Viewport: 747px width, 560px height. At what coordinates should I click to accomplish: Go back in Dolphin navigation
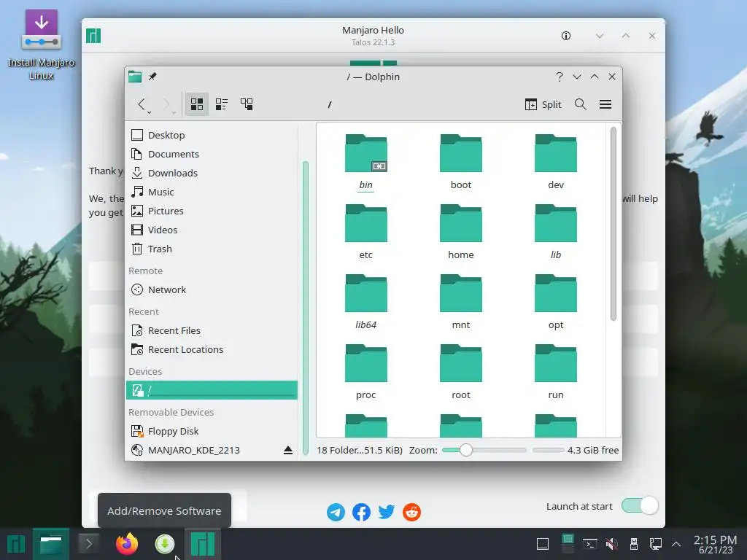click(x=142, y=104)
